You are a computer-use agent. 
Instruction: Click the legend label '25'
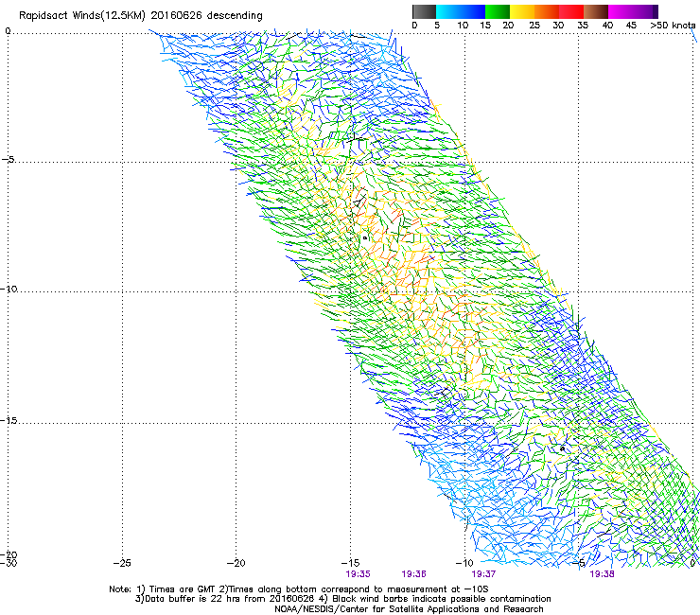pyautogui.click(x=534, y=26)
